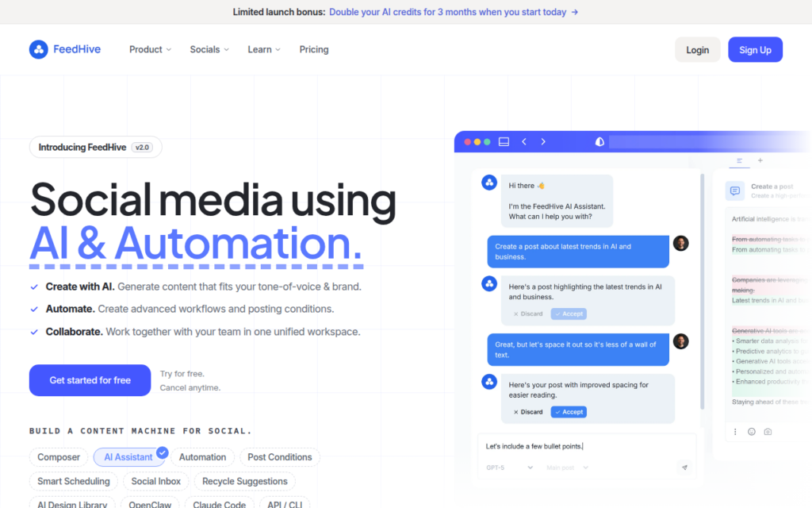This screenshot has height=508, width=812.
Task: Click the Create a post chat icon
Action: point(735,190)
